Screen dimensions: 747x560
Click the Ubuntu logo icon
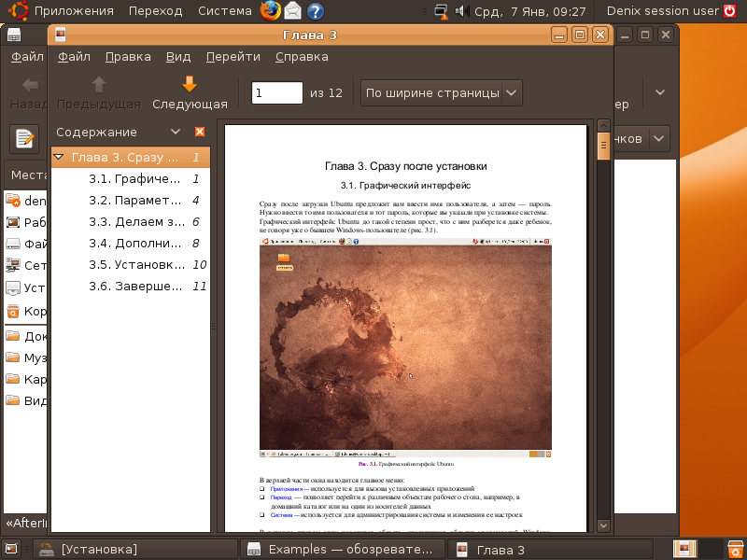(18, 11)
